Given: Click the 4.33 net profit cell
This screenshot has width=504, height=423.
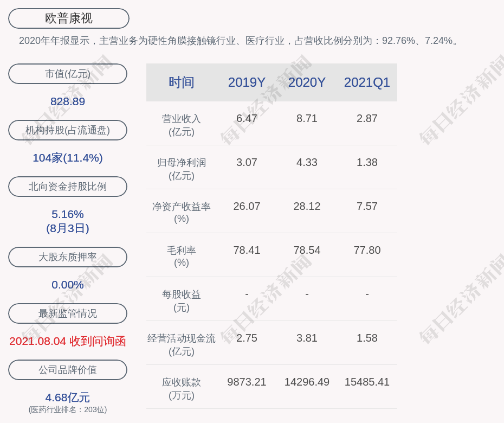Looking at the screenshot, I should pos(307,163).
